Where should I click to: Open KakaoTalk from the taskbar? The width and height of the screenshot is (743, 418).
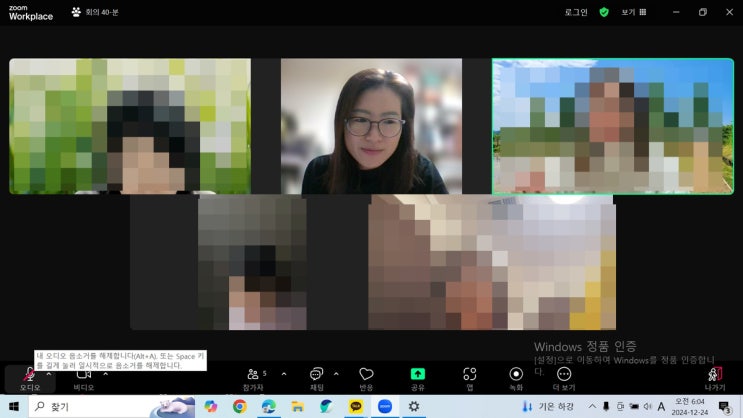tap(355, 407)
